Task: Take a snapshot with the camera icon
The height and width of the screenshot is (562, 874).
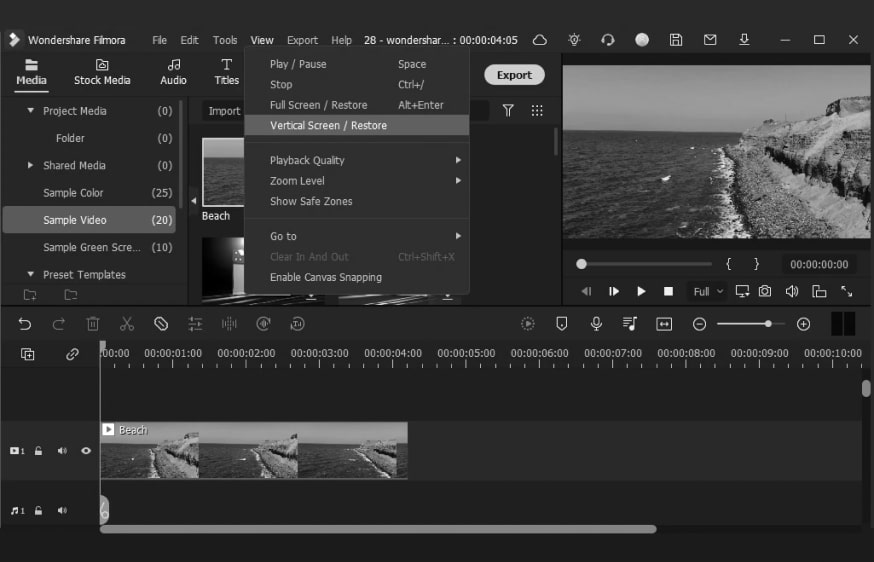Action: pyautogui.click(x=765, y=292)
